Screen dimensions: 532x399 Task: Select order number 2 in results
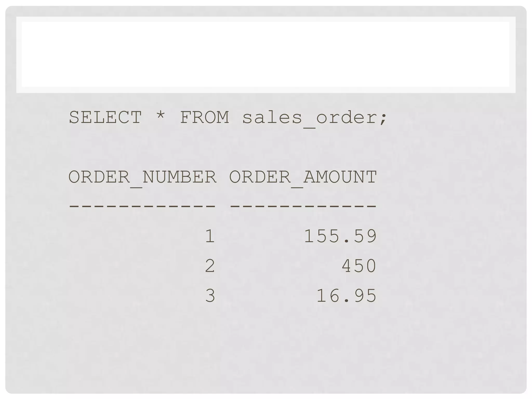(210, 266)
